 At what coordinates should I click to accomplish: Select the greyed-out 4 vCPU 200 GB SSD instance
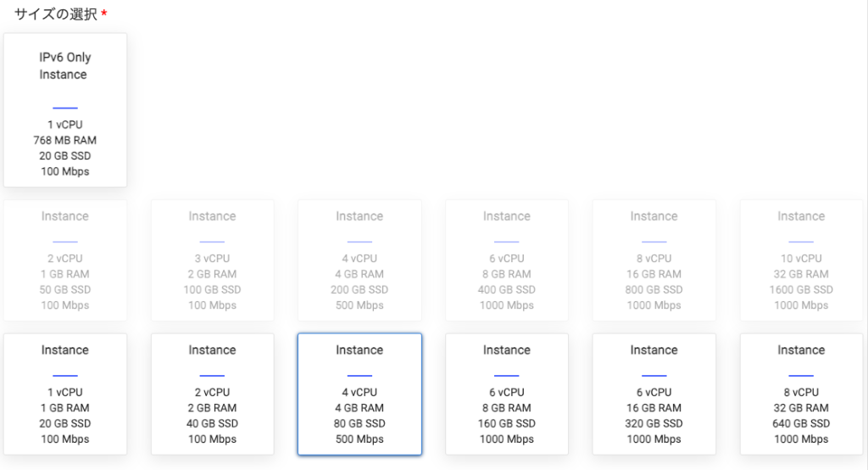(359, 260)
